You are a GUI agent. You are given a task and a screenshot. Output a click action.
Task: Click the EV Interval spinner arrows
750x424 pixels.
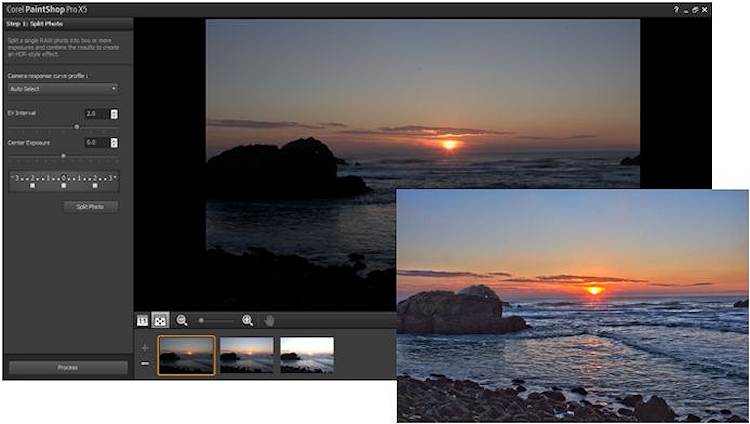pyautogui.click(x=114, y=114)
